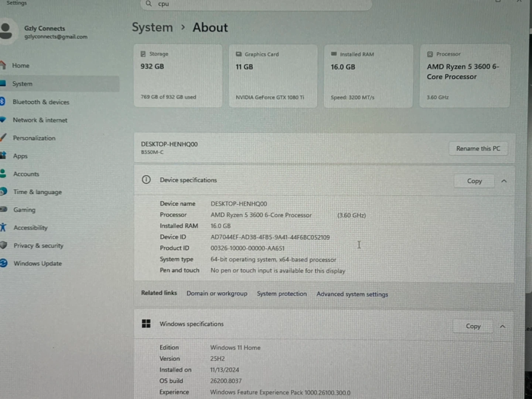Viewport: 532px width, 399px height.
Task: Open Advanced system settings link
Action: tap(352, 294)
